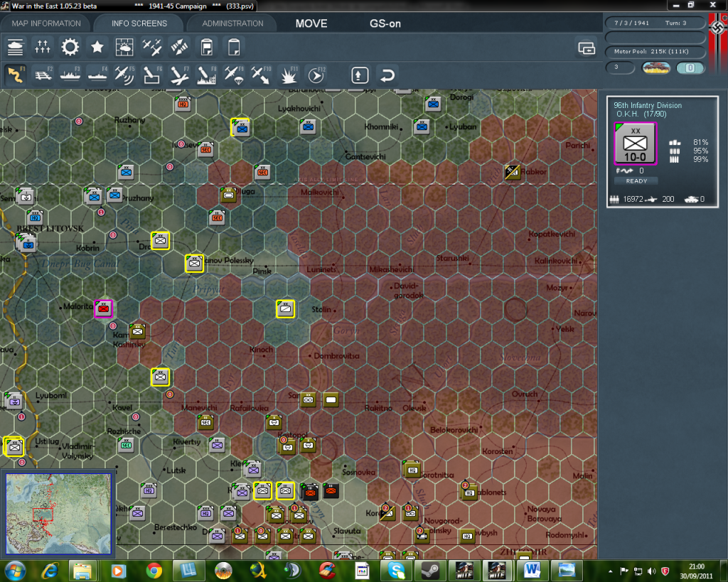The height and width of the screenshot is (582, 728).
Task: Click the pill showing number 3
Action: (x=620, y=68)
